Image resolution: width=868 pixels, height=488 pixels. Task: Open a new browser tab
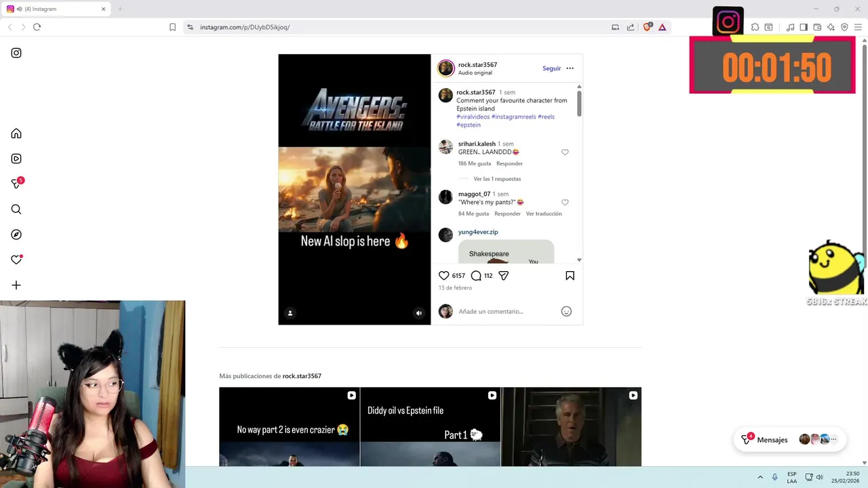(x=120, y=9)
